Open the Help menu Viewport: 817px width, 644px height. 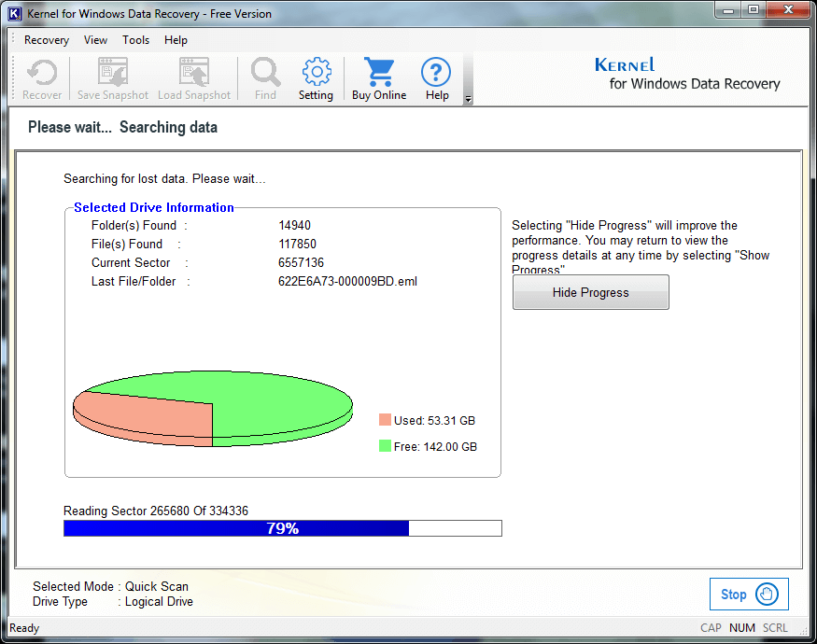tap(176, 40)
